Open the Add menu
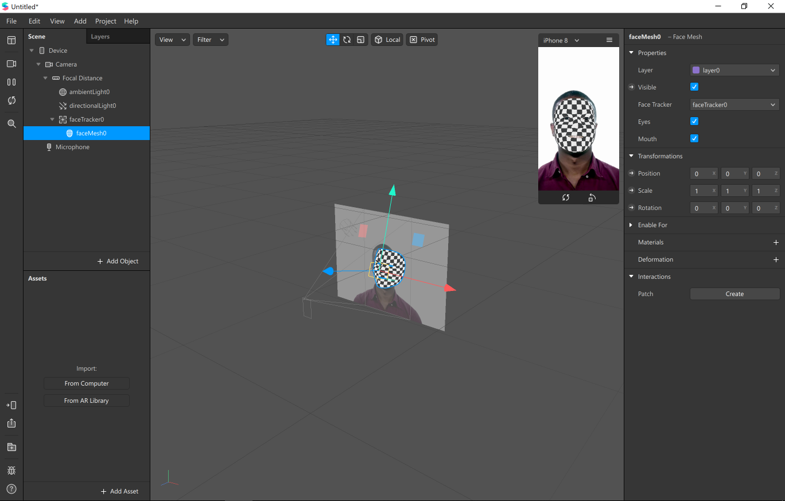The height and width of the screenshot is (501, 785). point(80,21)
